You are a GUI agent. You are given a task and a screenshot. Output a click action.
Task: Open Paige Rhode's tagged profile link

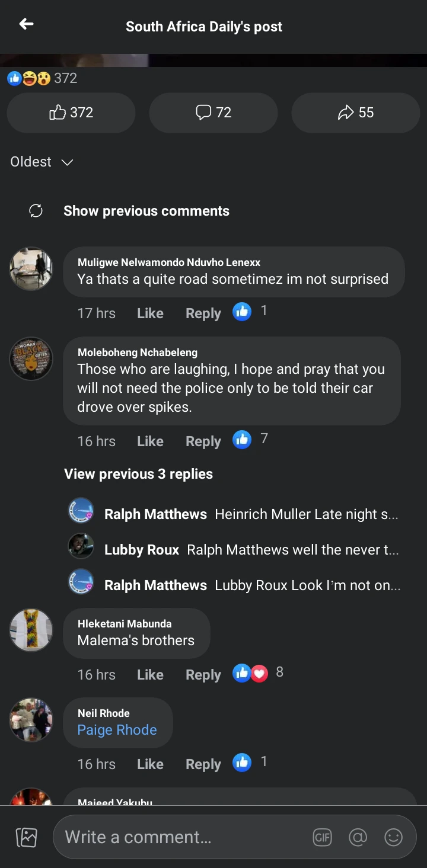click(117, 730)
